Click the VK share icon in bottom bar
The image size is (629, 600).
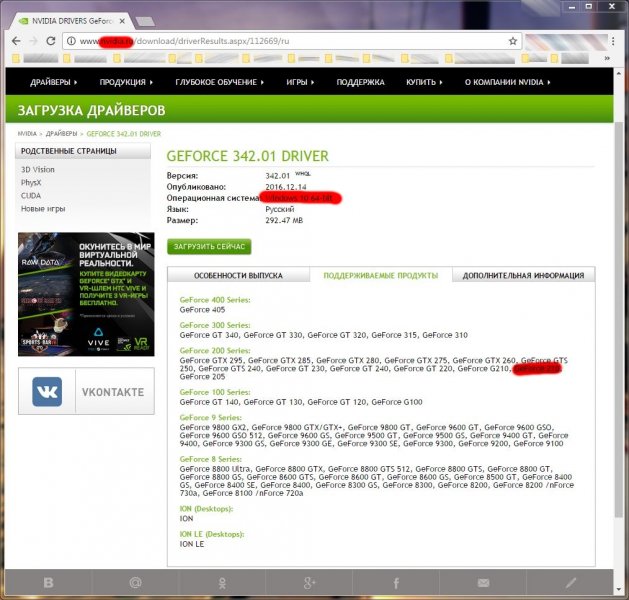pyautogui.click(x=47, y=582)
